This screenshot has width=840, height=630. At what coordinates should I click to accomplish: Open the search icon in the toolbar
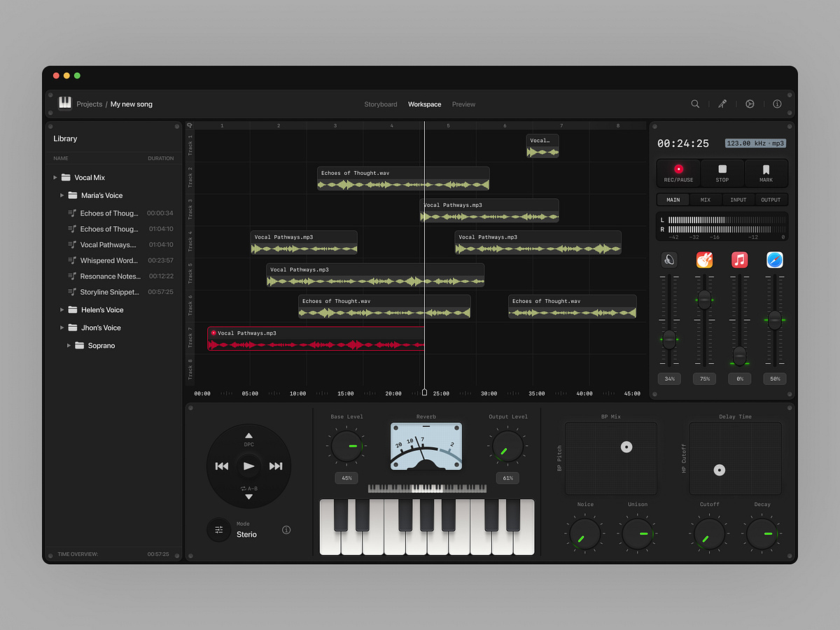tap(695, 104)
